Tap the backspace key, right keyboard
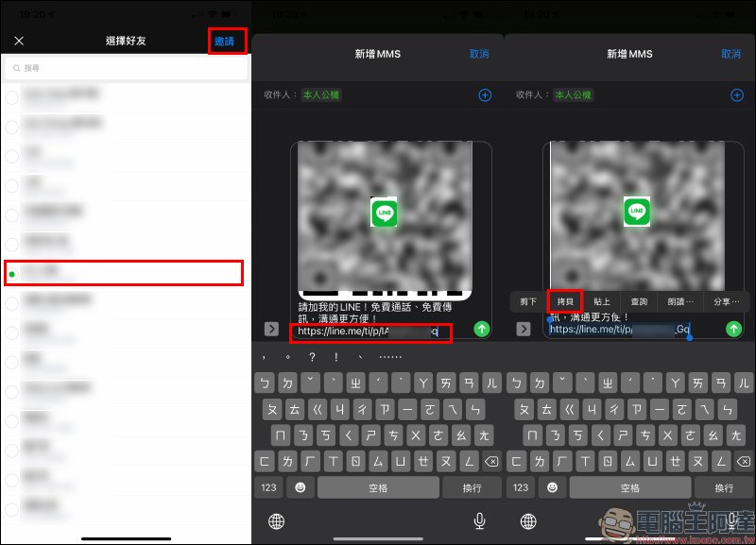This screenshot has width=756, height=545. click(x=744, y=462)
